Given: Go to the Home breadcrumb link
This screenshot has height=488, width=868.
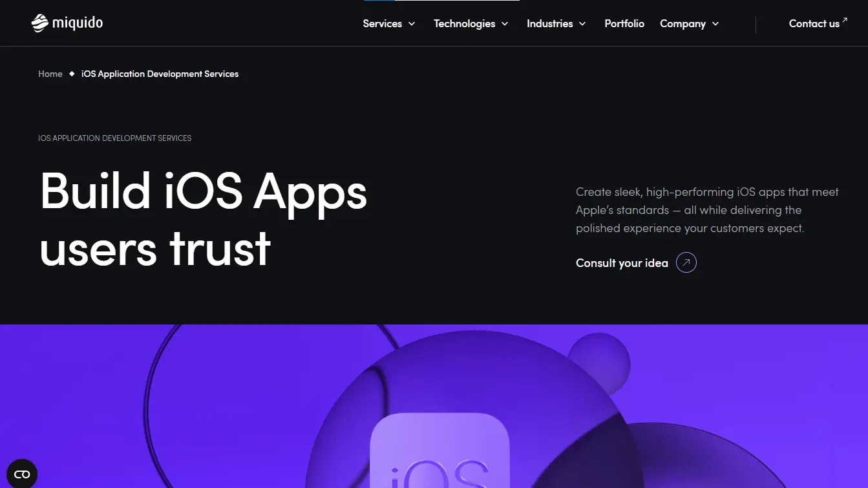Looking at the screenshot, I should (50, 74).
